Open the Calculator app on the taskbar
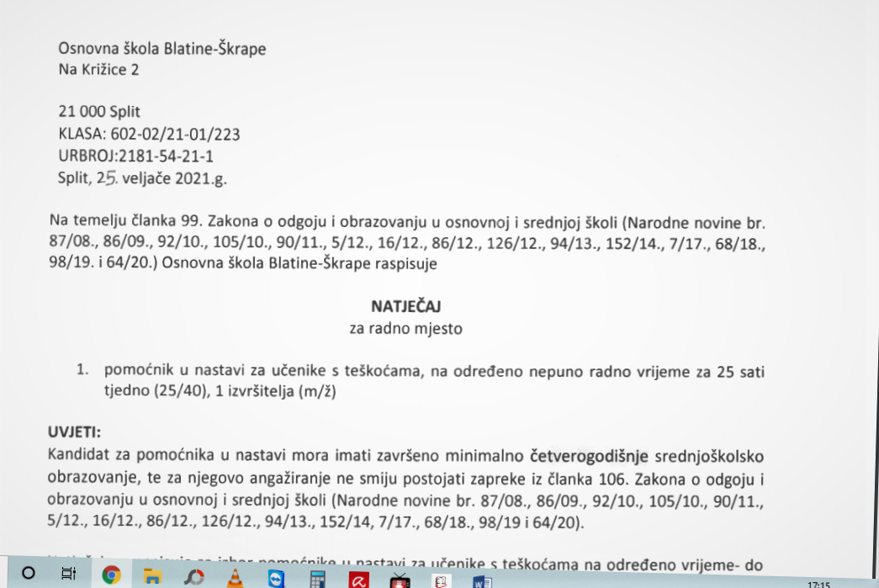Image resolution: width=879 pixels, height=588 pixels. 317,579
